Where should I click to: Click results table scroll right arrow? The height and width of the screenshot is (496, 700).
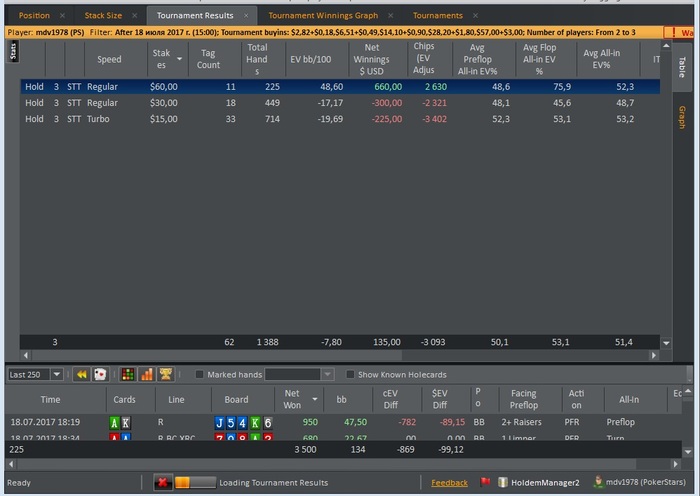[654, 355]
